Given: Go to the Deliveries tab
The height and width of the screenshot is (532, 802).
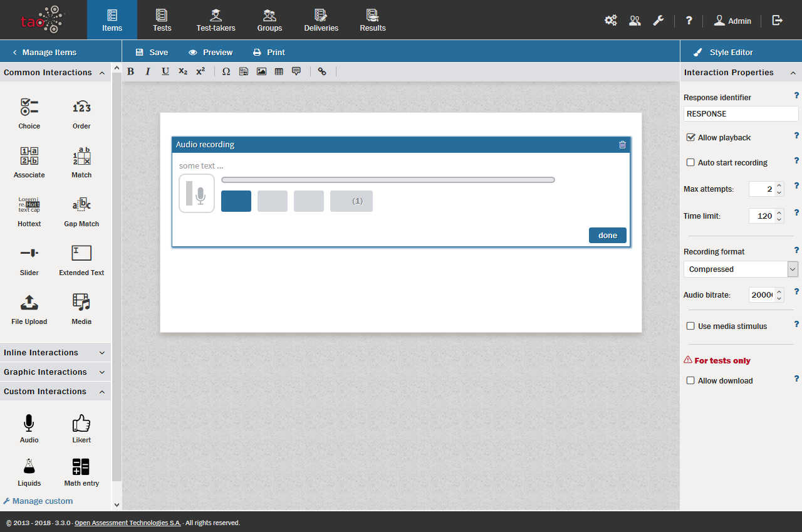Looking at the screenshot, I should pos(321,20).
